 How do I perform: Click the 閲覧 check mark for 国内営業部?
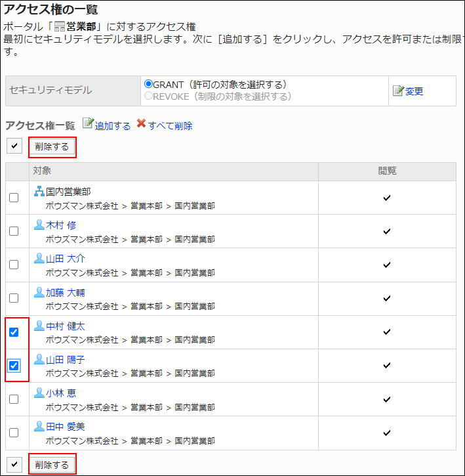[387, 198]
